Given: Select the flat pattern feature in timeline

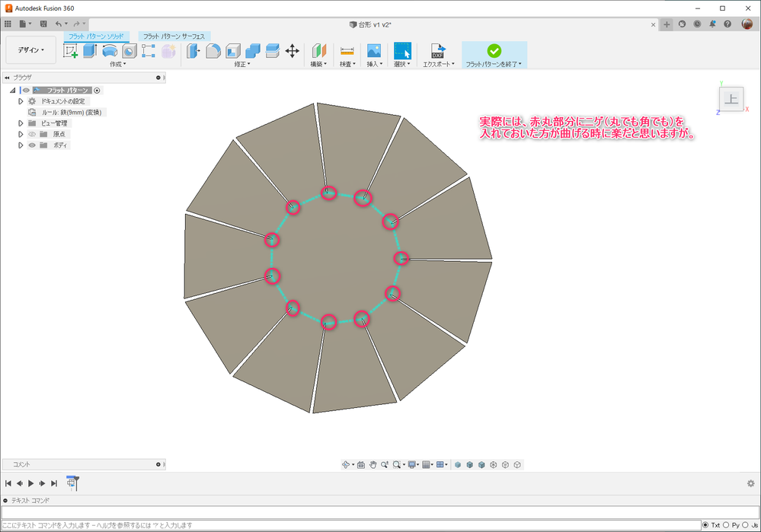Looking at the screenshot, I should tap(72, 483).
